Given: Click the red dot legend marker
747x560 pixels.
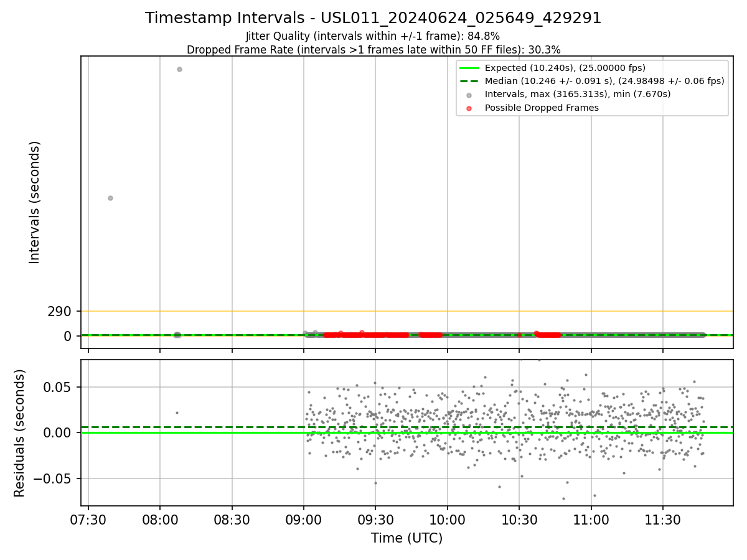Looking at the screenshot, I should point(469,108).
